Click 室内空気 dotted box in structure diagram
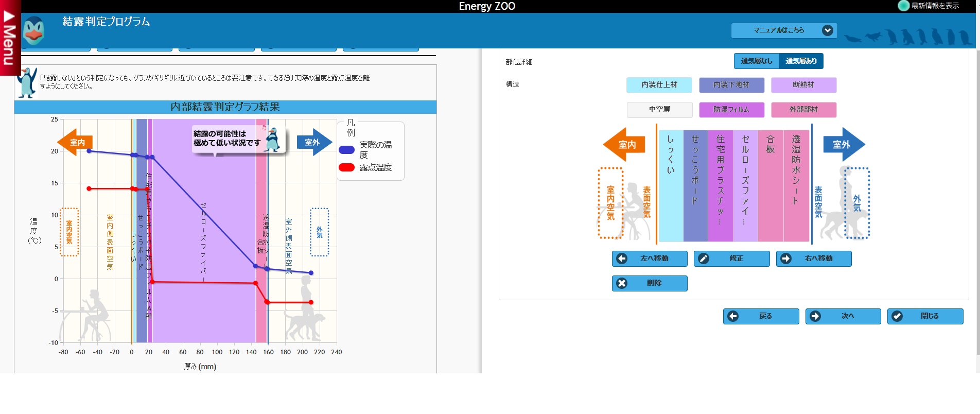Image resolution: width=980 pixels, height=414 pixels. 610,203
